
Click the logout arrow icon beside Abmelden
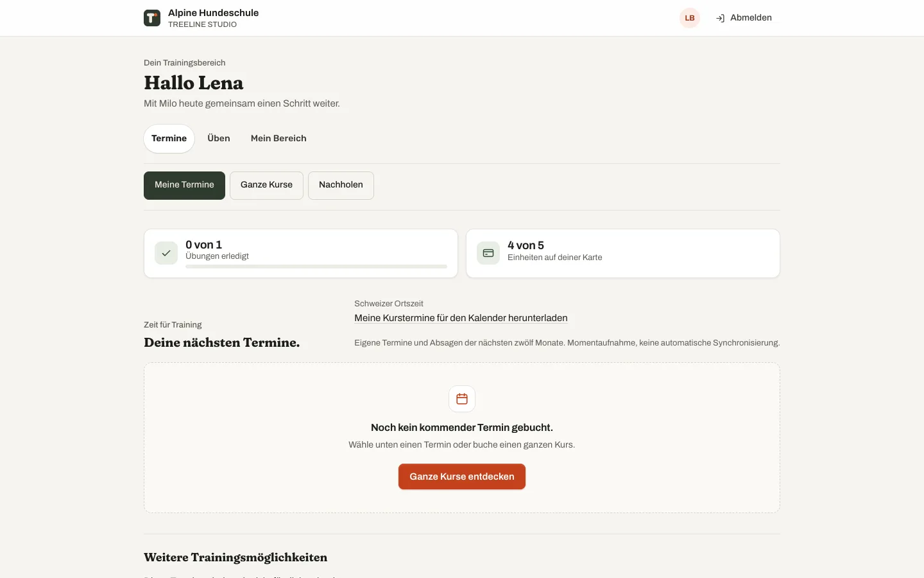coord(720,18)
